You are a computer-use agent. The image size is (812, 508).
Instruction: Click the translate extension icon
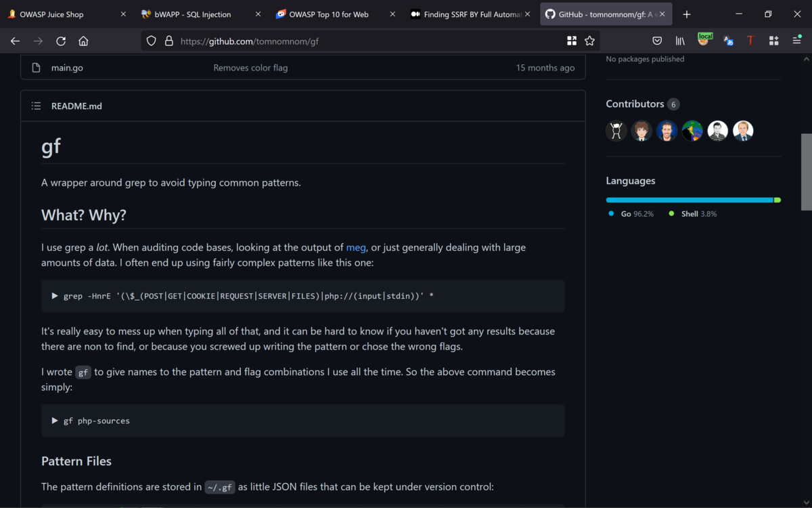pos(728,41)
